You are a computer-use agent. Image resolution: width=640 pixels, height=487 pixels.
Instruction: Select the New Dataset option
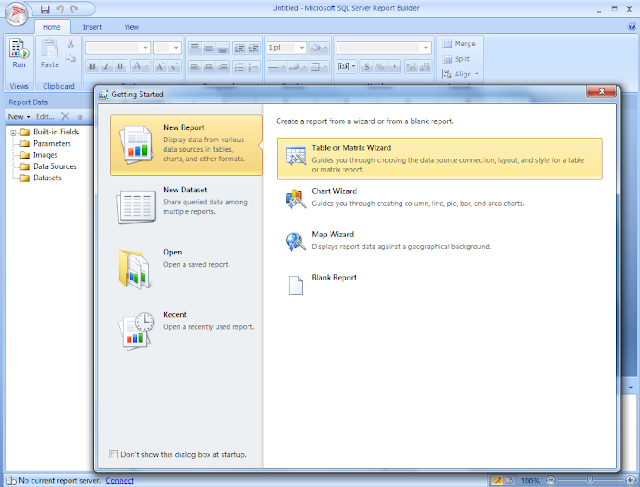(x=186, y=207)
